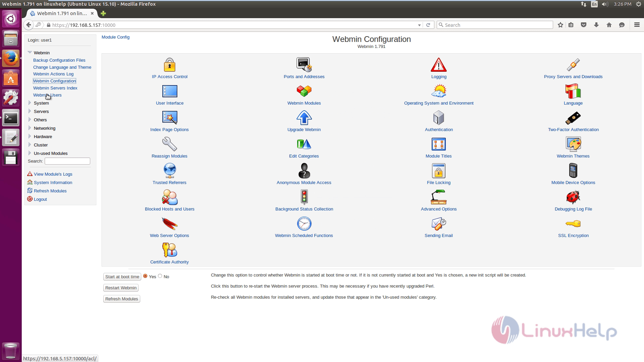Viewport: 644px width, 362px height.
Task: Reload the page with the refresh icon
Action: coord(428,25)
